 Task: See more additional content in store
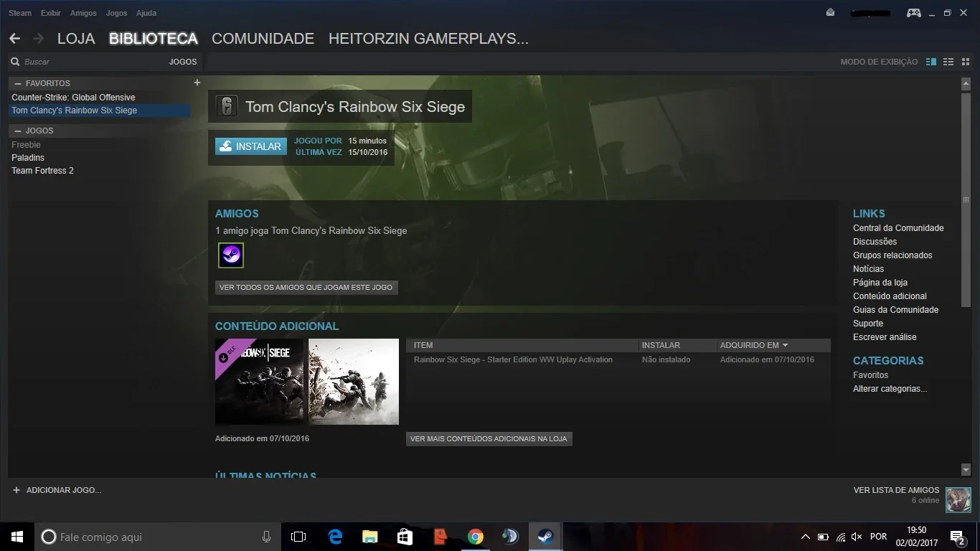tap(489, 438)
